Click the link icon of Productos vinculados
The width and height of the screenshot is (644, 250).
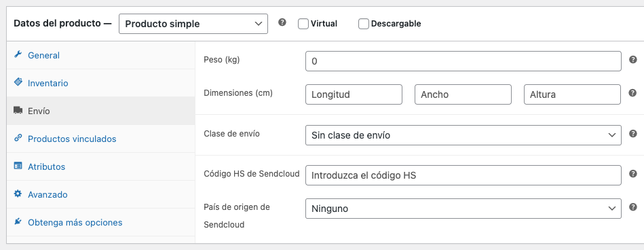tap(18, 138)
